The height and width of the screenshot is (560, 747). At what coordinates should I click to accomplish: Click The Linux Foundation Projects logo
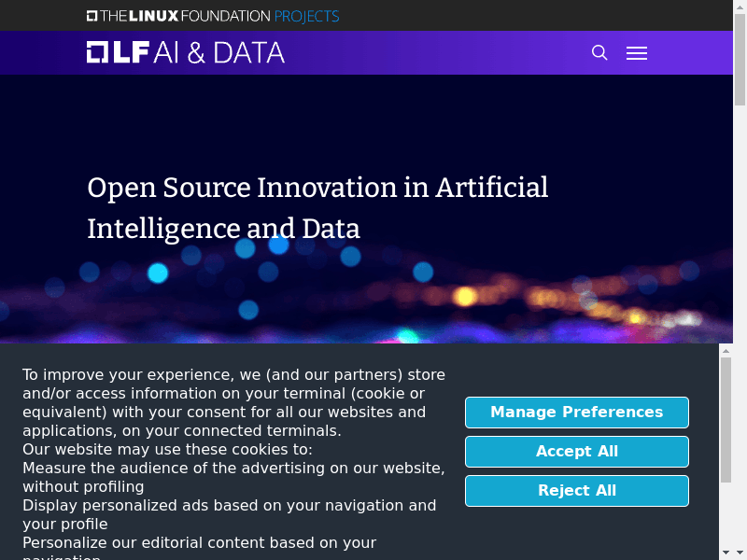point(213,16)
